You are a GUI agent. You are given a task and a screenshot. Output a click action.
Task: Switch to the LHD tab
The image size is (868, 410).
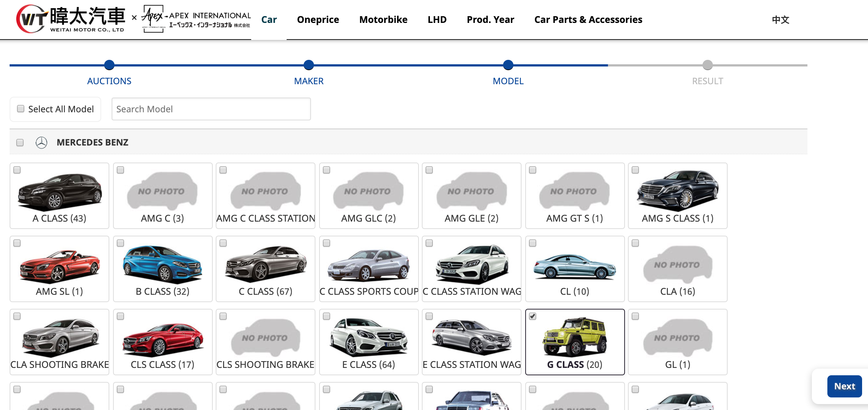(437, 20)
